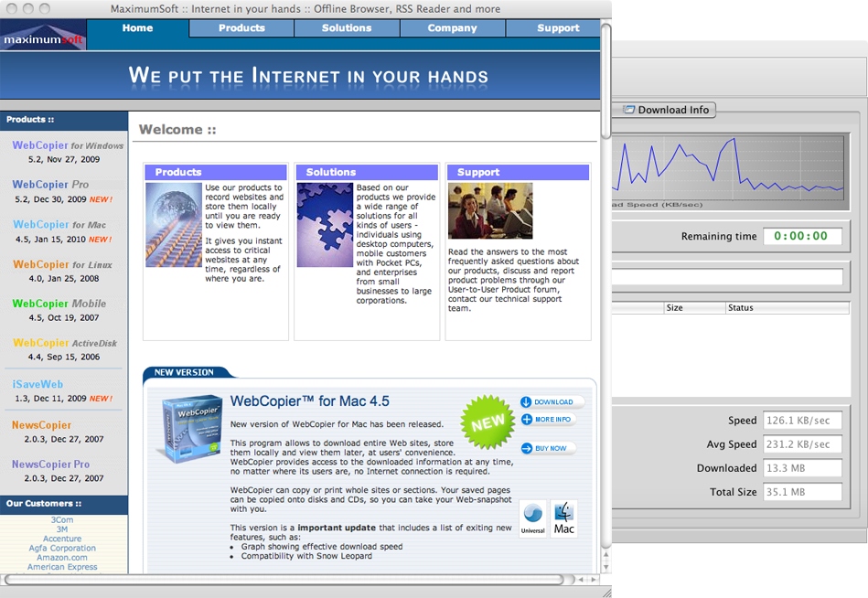The width and height of the screenshot is (868, 598).
Task: Click the download progress bar
Action: coord(727,276)
